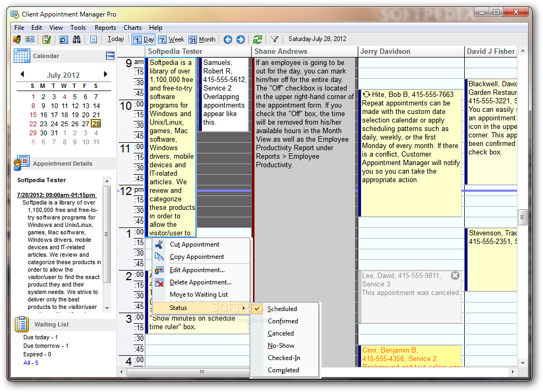Image resolution: width=543 pixels, height=392 pixels.
Task: Click the filter funnel icon
Action: (x=275, y=39)
